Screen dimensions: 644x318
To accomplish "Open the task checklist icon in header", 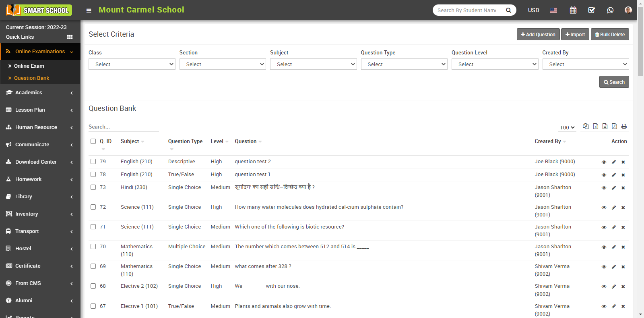I will point(591,10).
